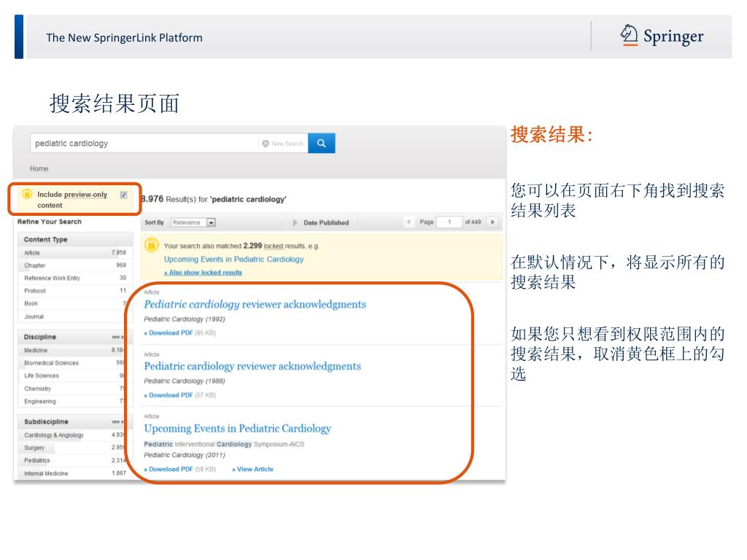Click the blue magnifier search button

tap(322, 143)
